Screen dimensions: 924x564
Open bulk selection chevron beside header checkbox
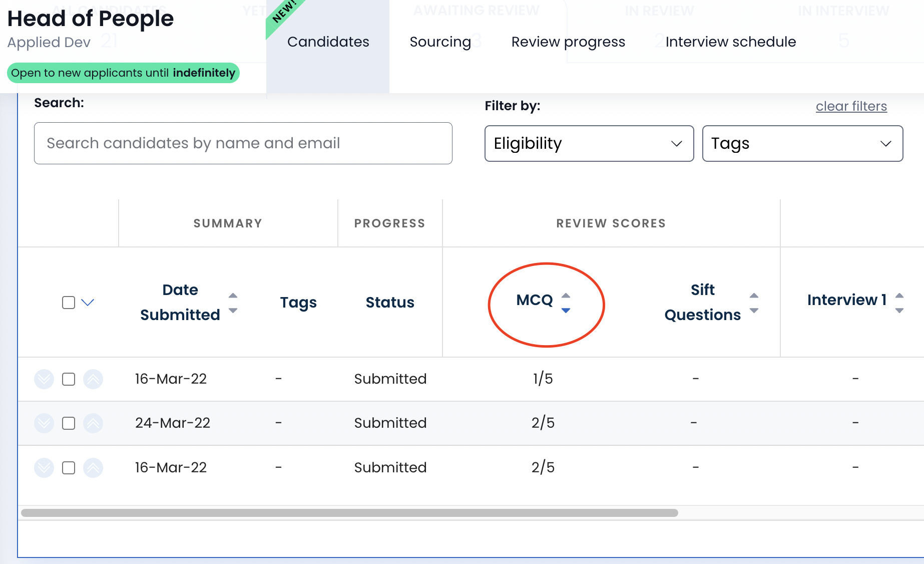[88, 303]
